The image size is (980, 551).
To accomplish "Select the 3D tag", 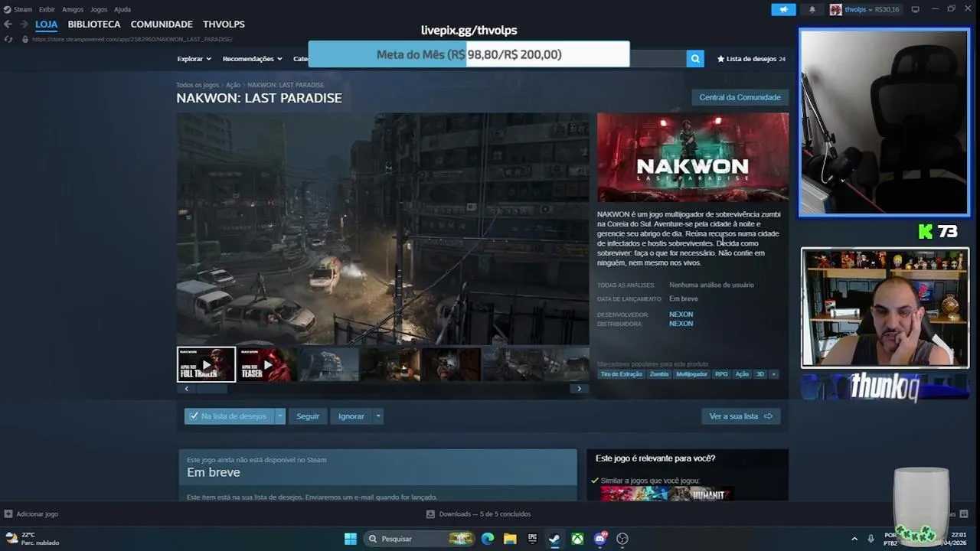I will pos(760,374).
